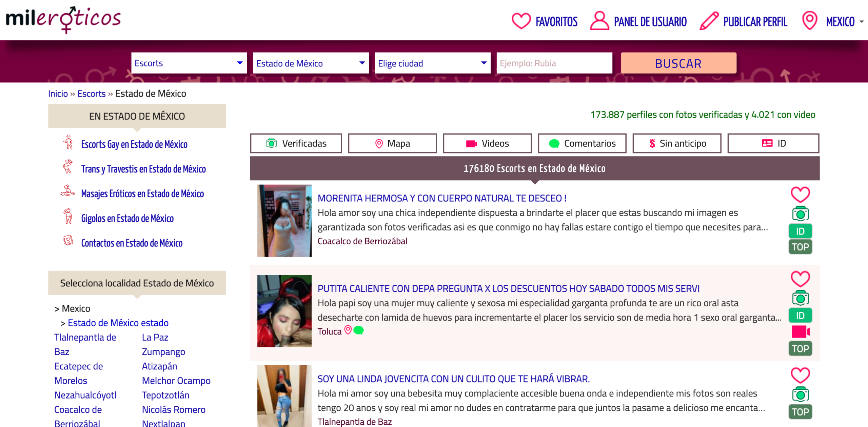Click the Ejemplo: Rubia search field
Image resolution: width=868 pixels, height=427 pixels.
554,63
